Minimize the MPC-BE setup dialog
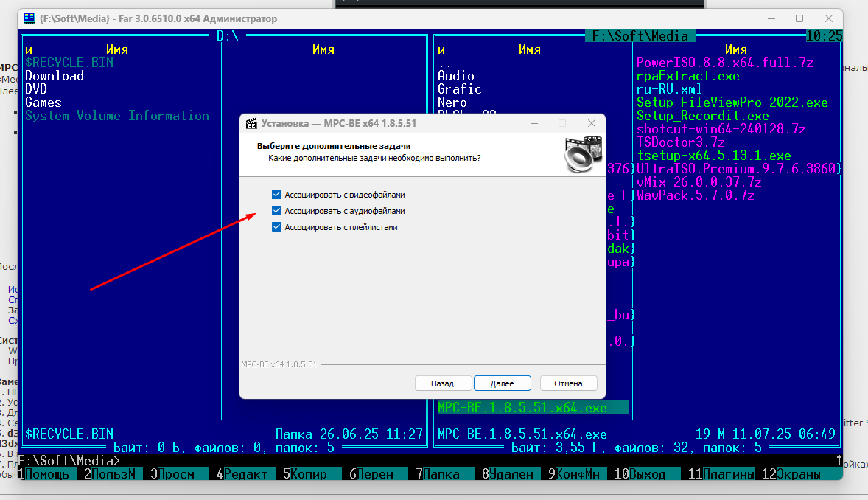Viewport: 868px width, 500px height. (534, 123)
